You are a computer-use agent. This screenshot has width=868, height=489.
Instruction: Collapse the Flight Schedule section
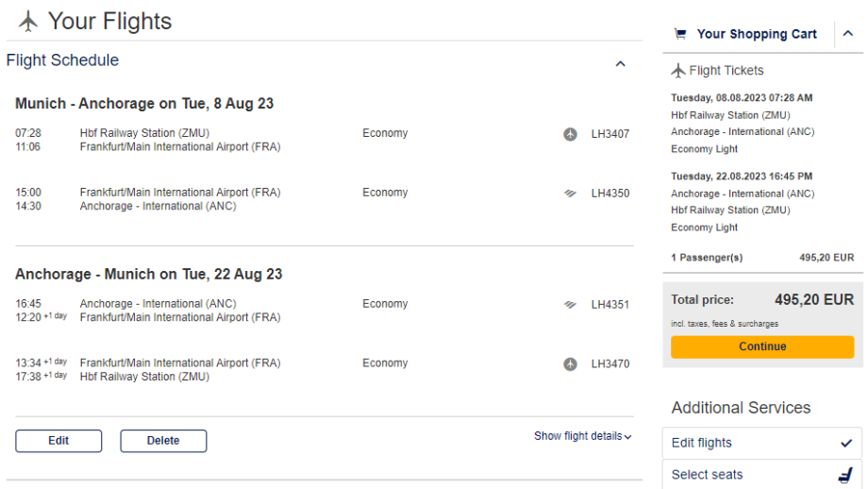pyautogui.click(x=620, y=64)
